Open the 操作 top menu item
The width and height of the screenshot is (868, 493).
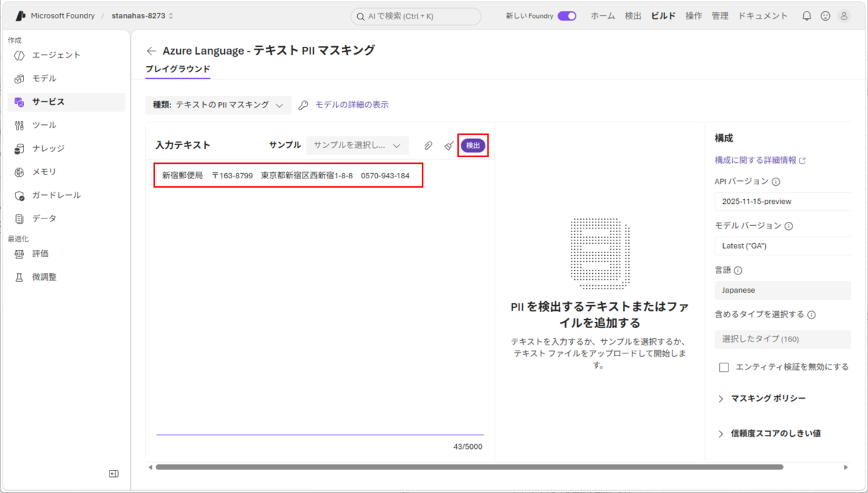[x=694, y=16]
